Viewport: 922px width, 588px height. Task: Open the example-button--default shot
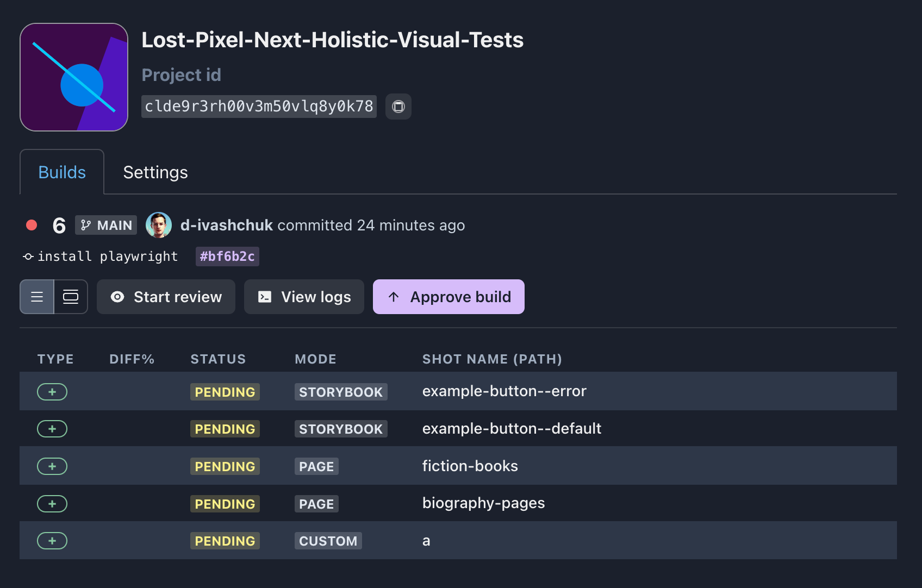click(512, 428)
